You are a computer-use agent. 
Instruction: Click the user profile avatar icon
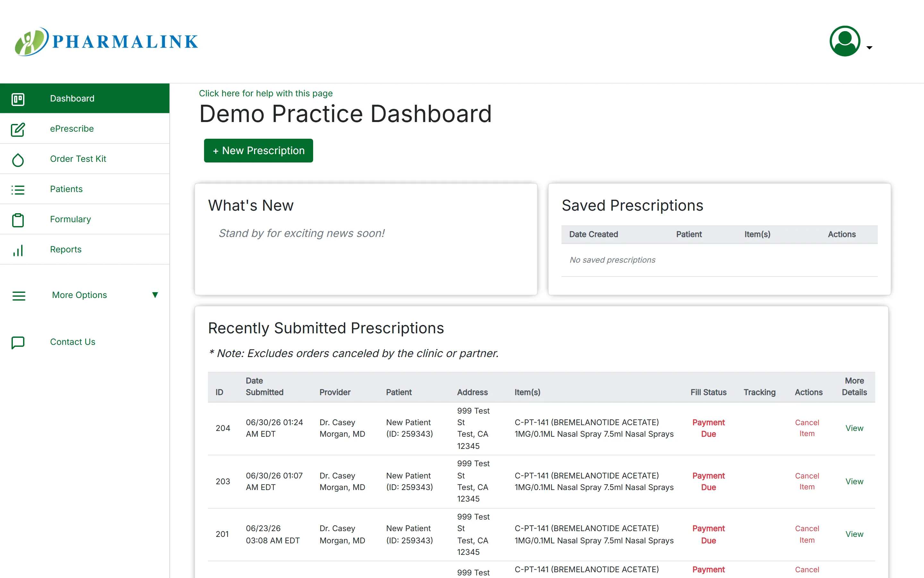[844, 41]
